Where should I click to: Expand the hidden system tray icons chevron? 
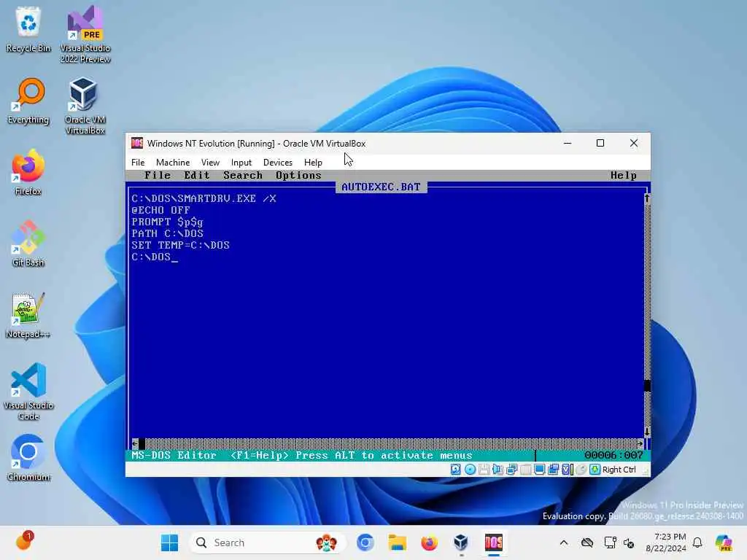564,542
